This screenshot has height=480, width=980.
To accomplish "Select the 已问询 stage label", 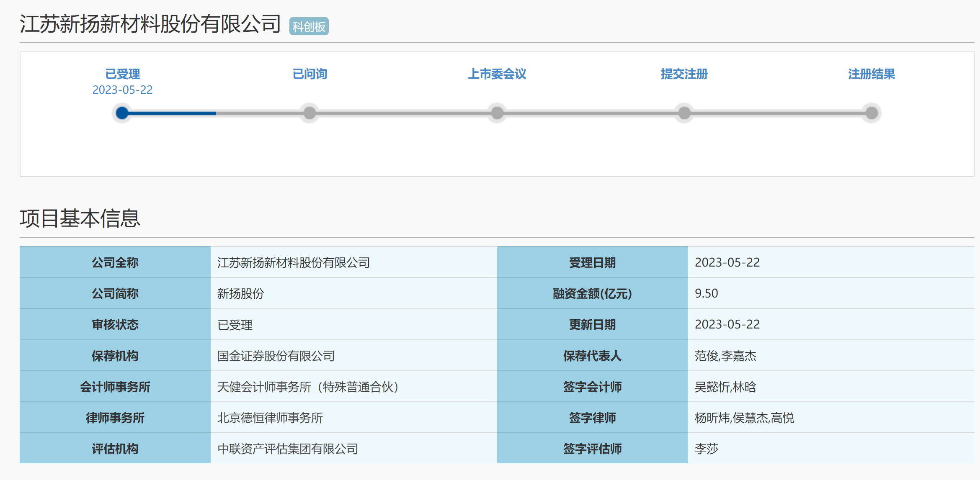I will coord(309,74).
